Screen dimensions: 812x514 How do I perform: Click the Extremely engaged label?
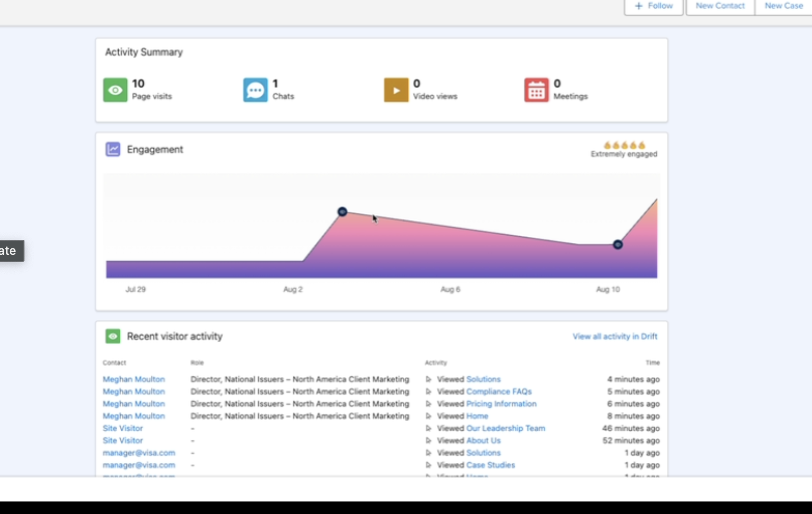(624, 155)
